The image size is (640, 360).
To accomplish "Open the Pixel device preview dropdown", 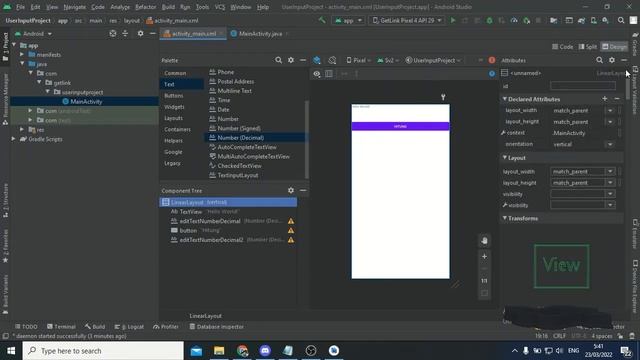I will coord(359,60).
